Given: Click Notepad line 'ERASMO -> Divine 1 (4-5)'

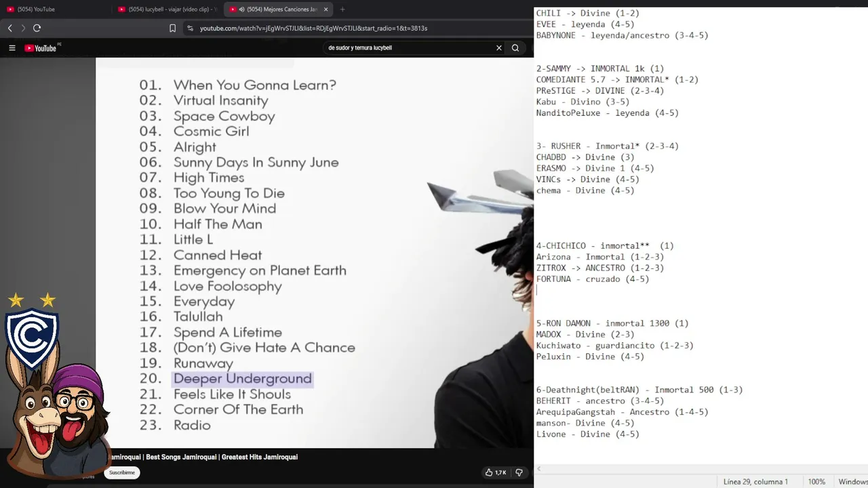Looking at the screenshot, I should (x=595, y=168).
